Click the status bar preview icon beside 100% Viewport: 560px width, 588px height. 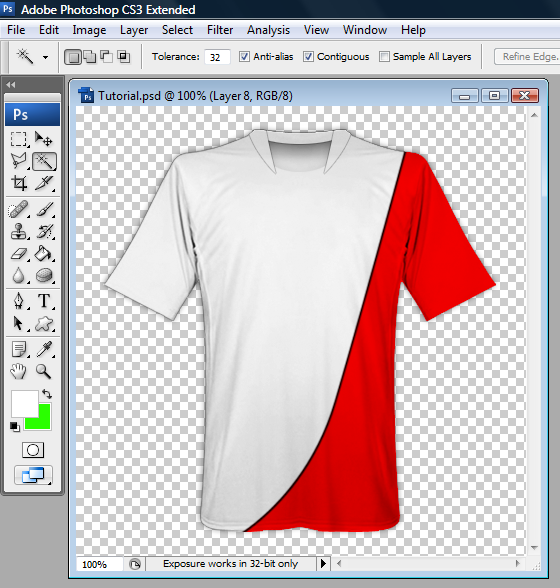[135, 564]
